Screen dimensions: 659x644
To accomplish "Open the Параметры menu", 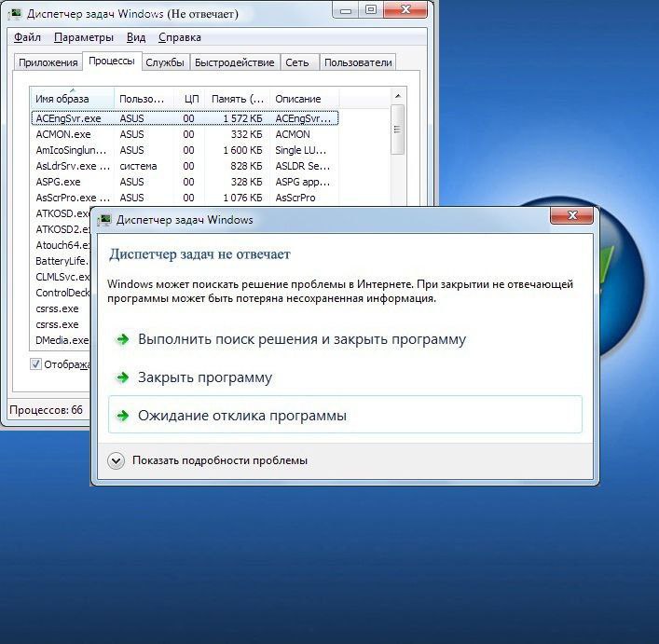I will [84, 37].
